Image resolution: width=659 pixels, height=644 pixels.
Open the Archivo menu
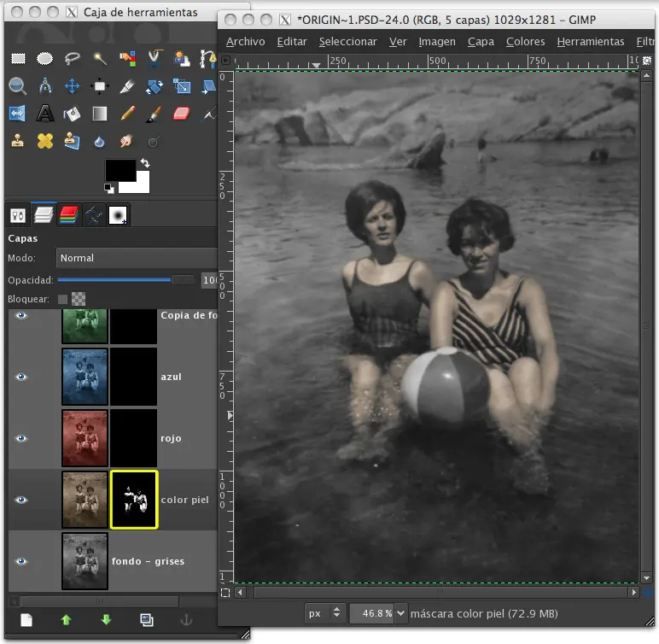point(246,42)
